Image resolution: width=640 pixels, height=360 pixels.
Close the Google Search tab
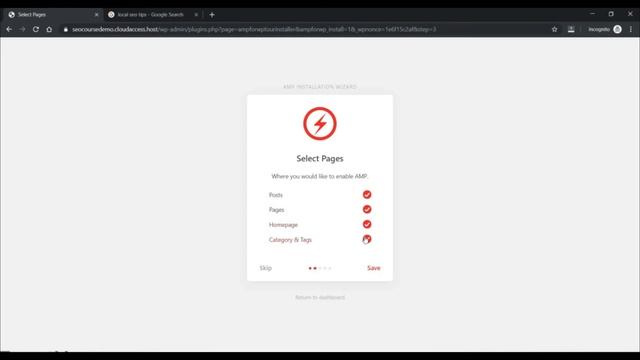[196, 15]
